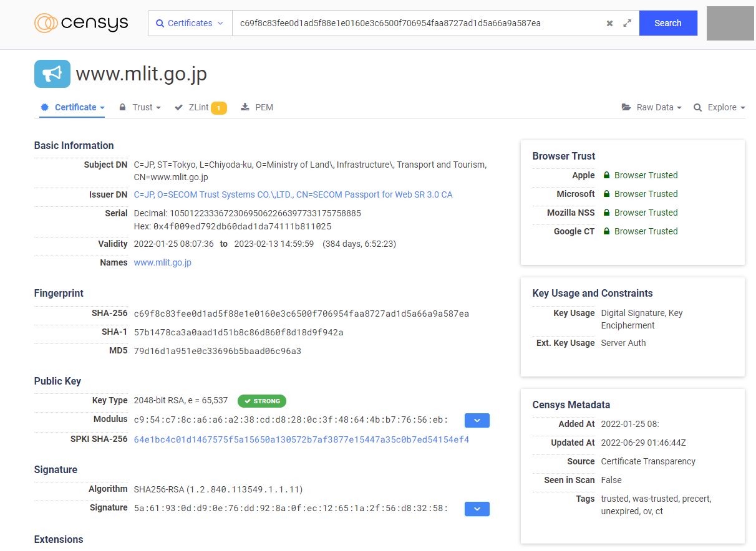Click the Mozilla NSS Browser Trusted lock icon
This screenshot has width=756, height=551.
(x=606, y=213)
